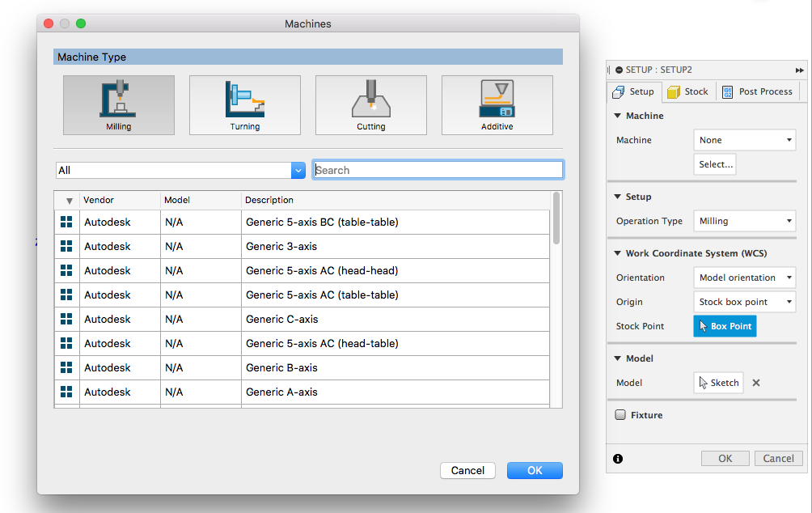The width and height of the screenshot is (812, 513).
Task: Open the Operation Type Milling dropdown
Action: pyautogui.click(x=745, y=221)
